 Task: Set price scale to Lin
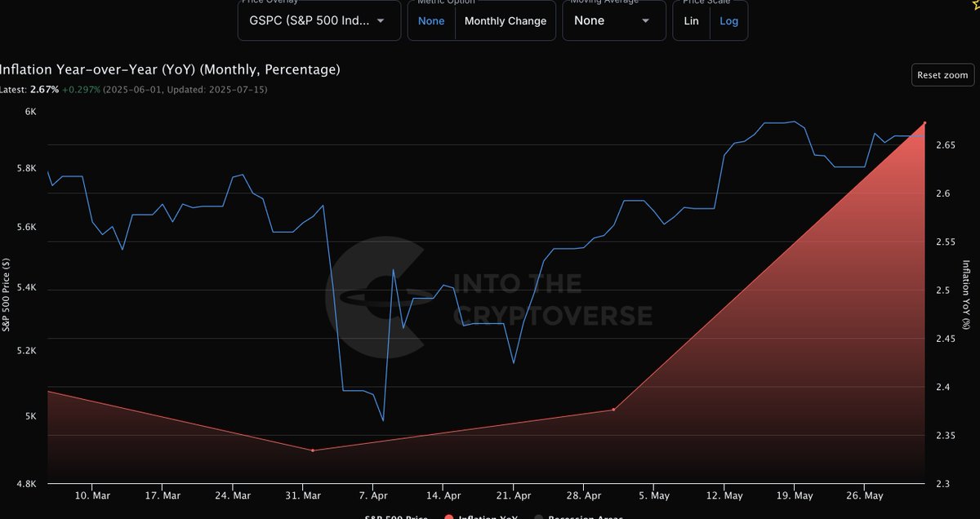(x=692, y=21)
